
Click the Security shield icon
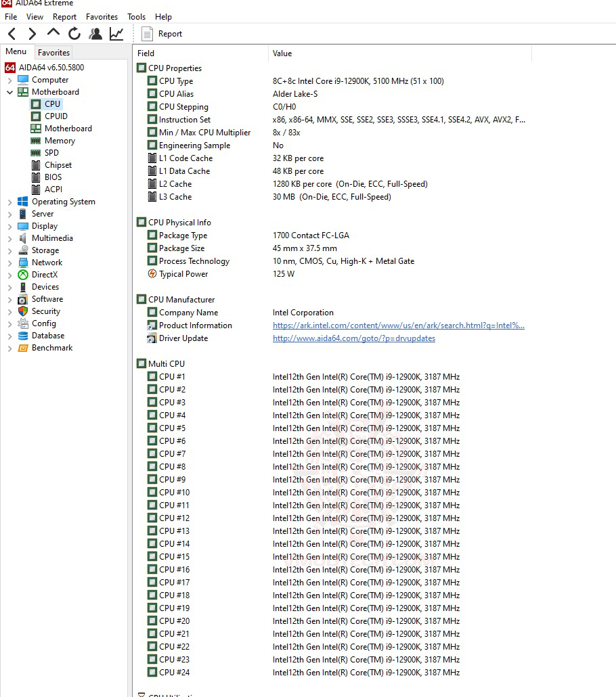tap(23, 311)
